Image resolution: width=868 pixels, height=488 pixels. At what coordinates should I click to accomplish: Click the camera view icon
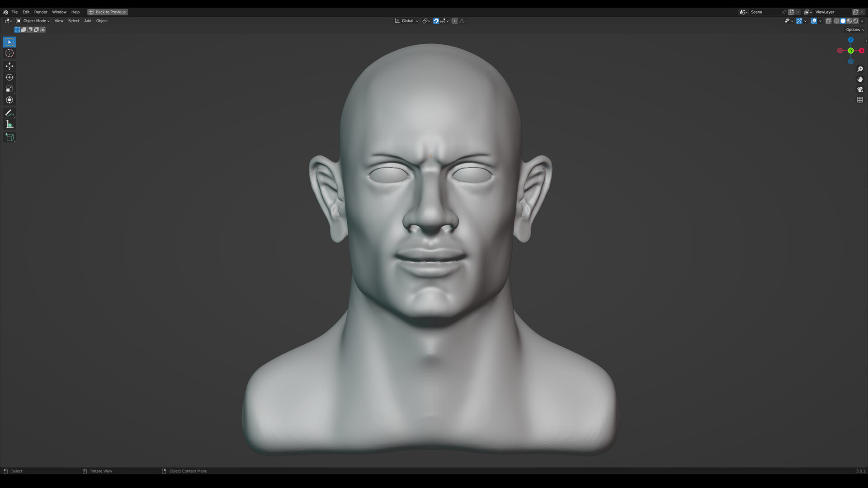[x=860, y=89]
